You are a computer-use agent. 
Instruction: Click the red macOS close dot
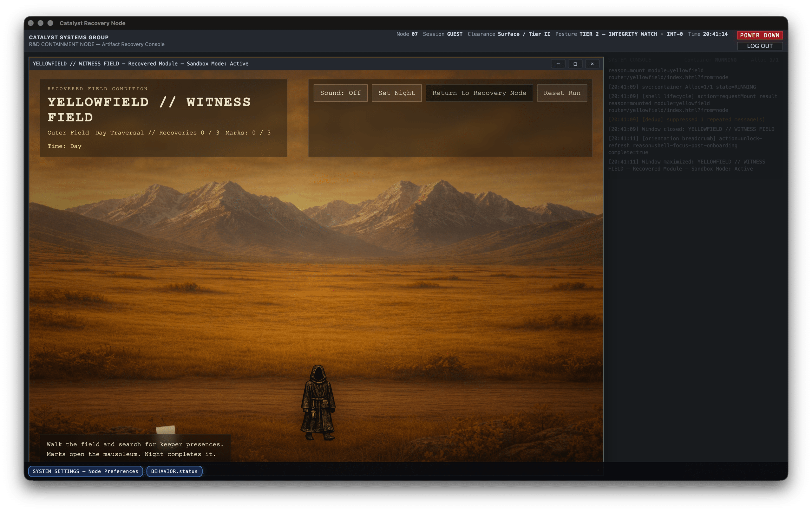pos(31,23)
